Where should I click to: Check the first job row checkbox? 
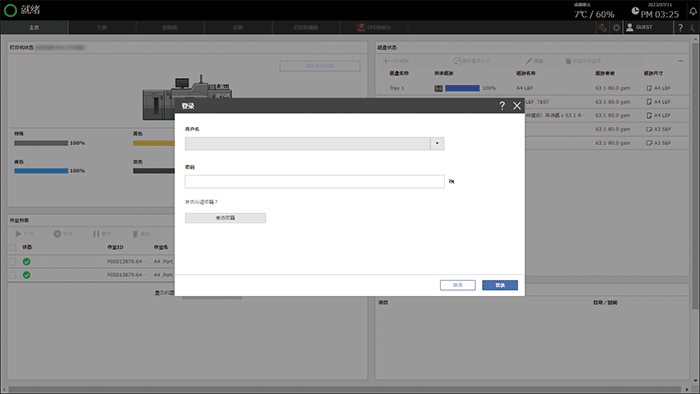12,261
